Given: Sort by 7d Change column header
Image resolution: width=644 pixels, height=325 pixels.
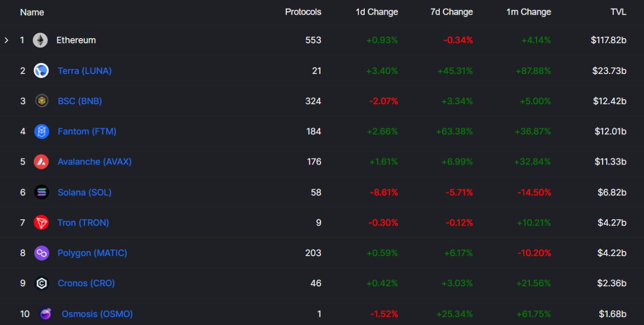Looking at the screenshot, I should click(451, 12).
